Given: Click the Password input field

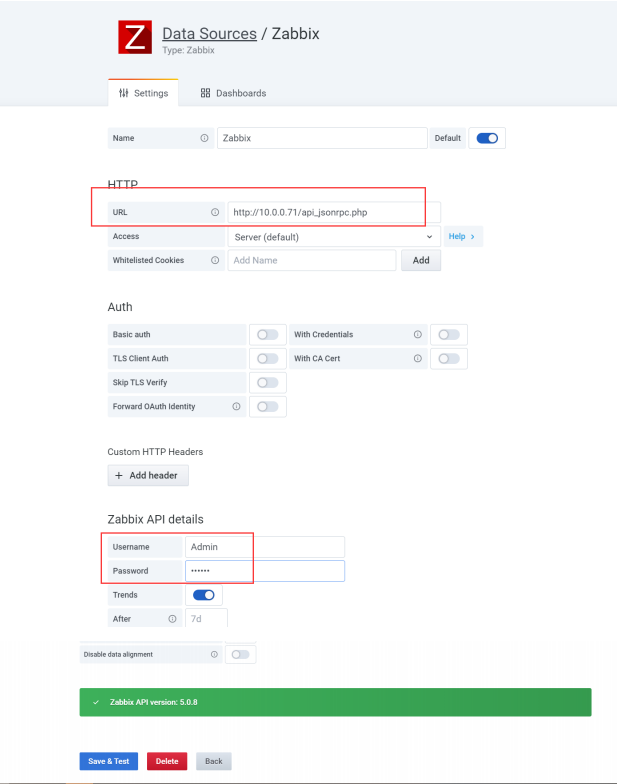Looking at the screenshot, I should [265, 571].
